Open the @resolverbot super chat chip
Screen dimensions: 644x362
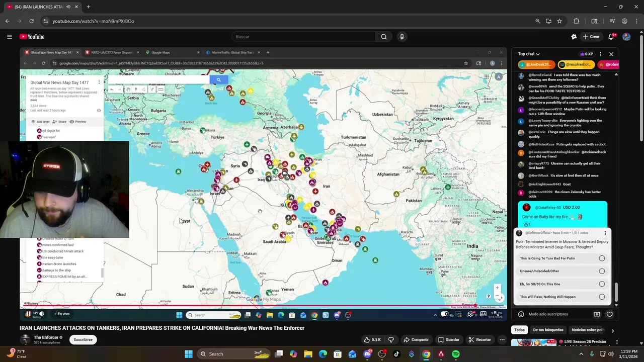577,64
